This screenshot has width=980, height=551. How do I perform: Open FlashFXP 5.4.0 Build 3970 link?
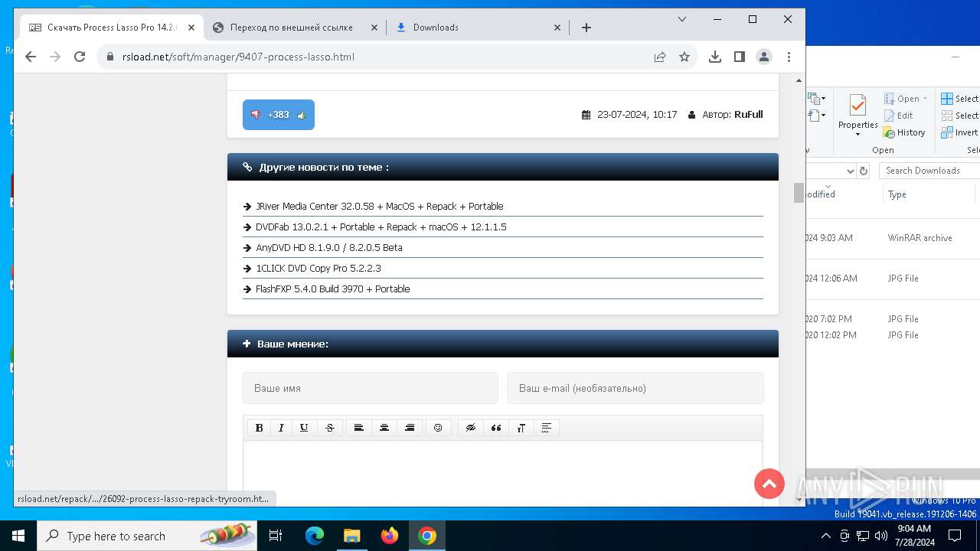[x=332, y=289]
